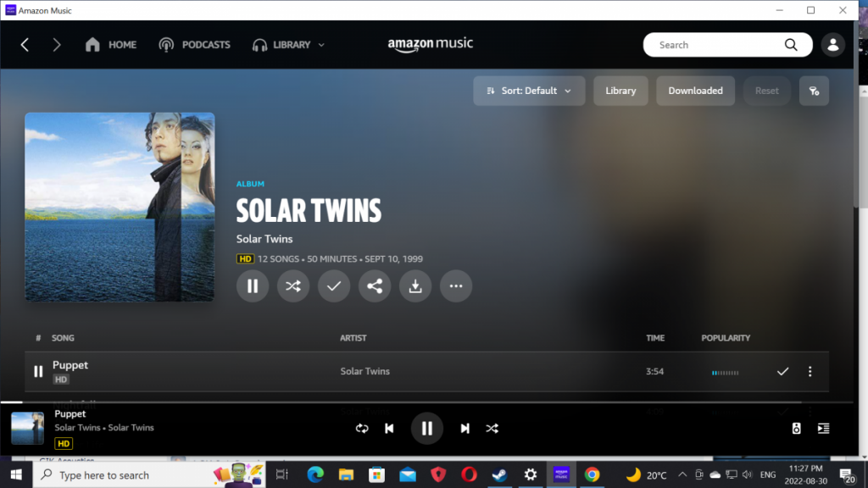
Task: Open the speaker output device selector
Action: (x=796, y=428)
